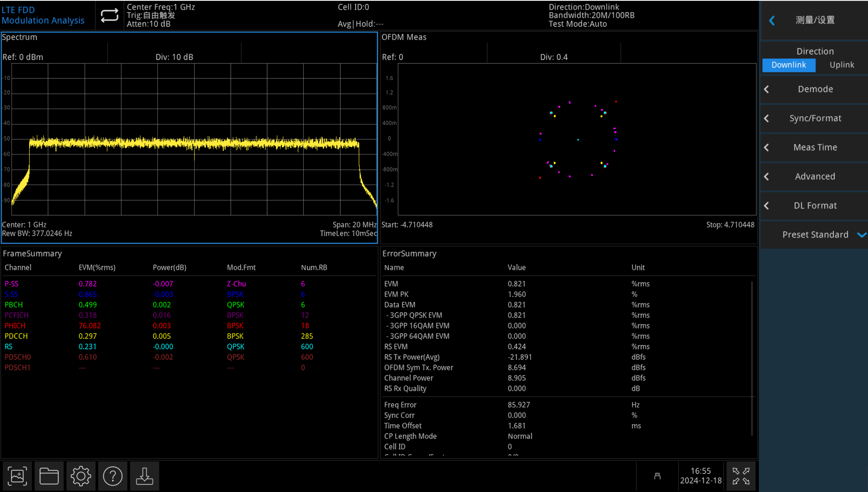Click the ErrorSummary vertical scrollbar
The height and width of the screenshot is (492, 868).
752,358
